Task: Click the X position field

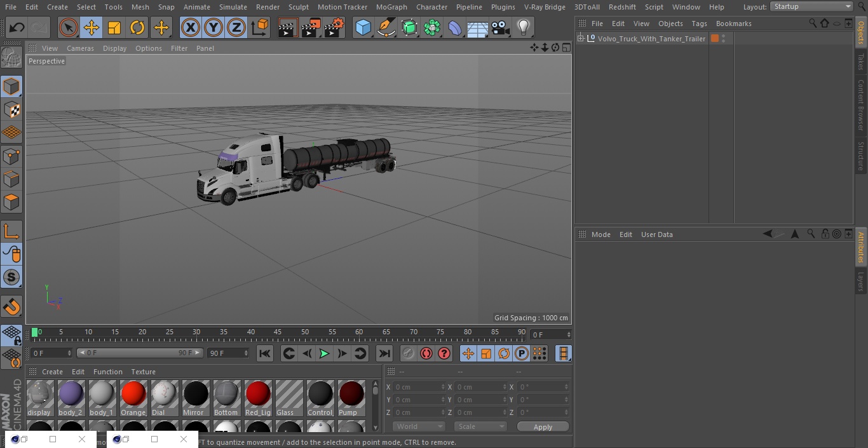Action: click(x=419, y=387)
